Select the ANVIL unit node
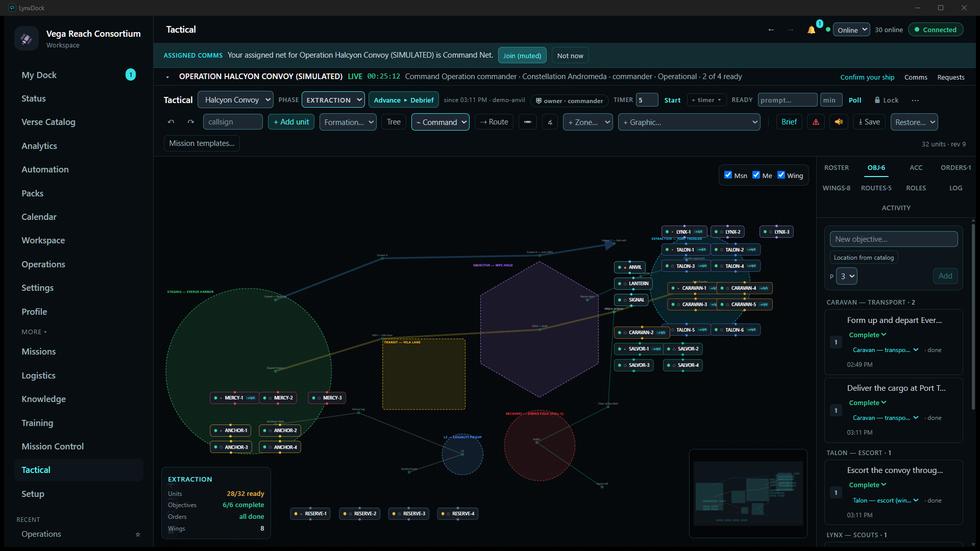 630,267
